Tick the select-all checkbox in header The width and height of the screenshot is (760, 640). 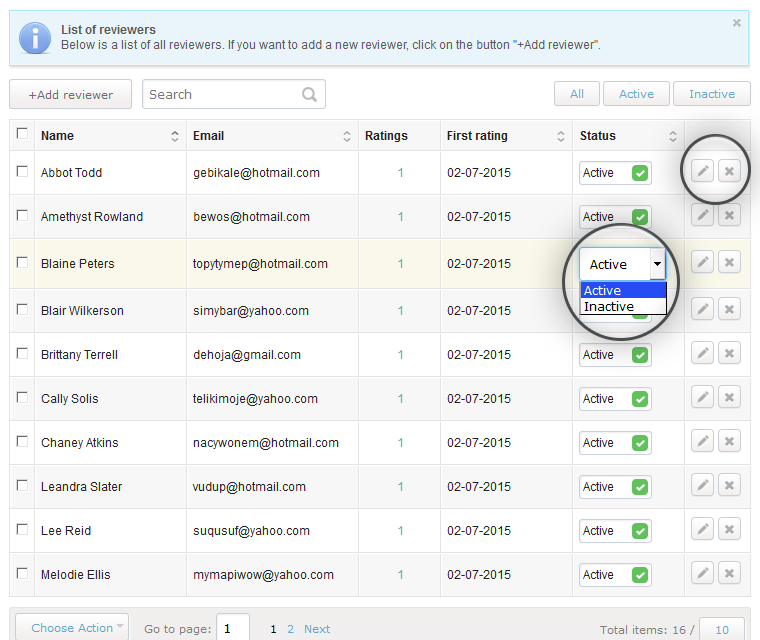22,133
